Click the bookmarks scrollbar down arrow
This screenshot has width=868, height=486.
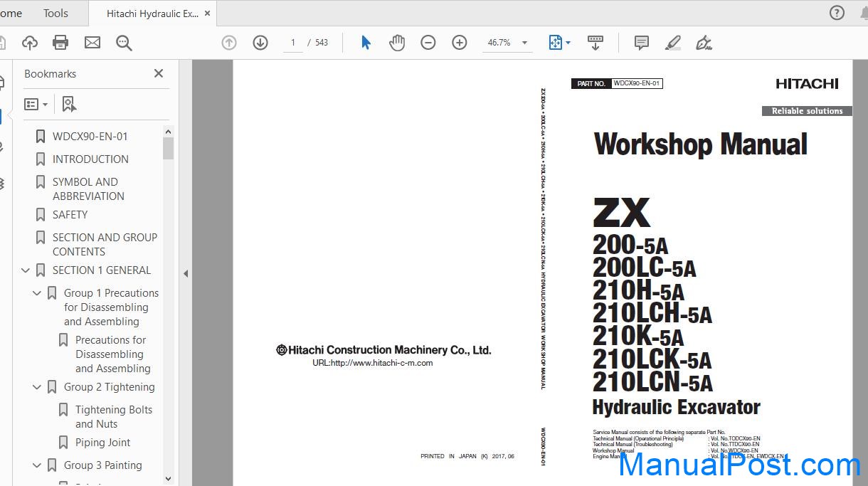(x=169, y=479)
